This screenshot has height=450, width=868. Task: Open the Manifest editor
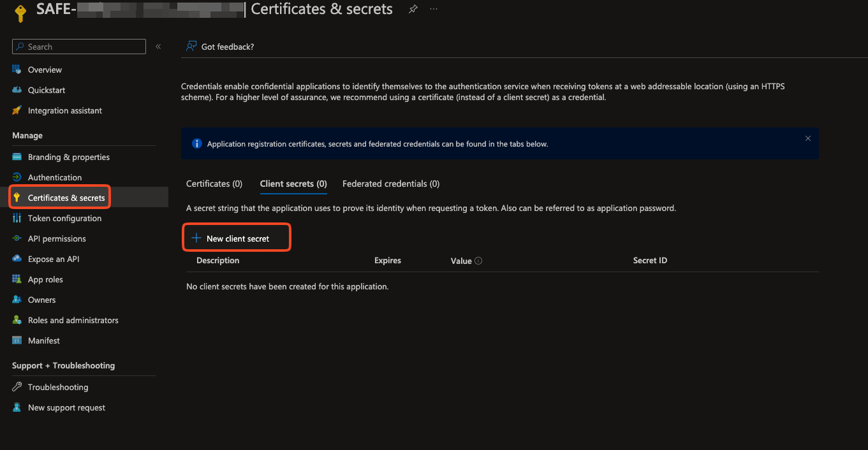[44, 340]
